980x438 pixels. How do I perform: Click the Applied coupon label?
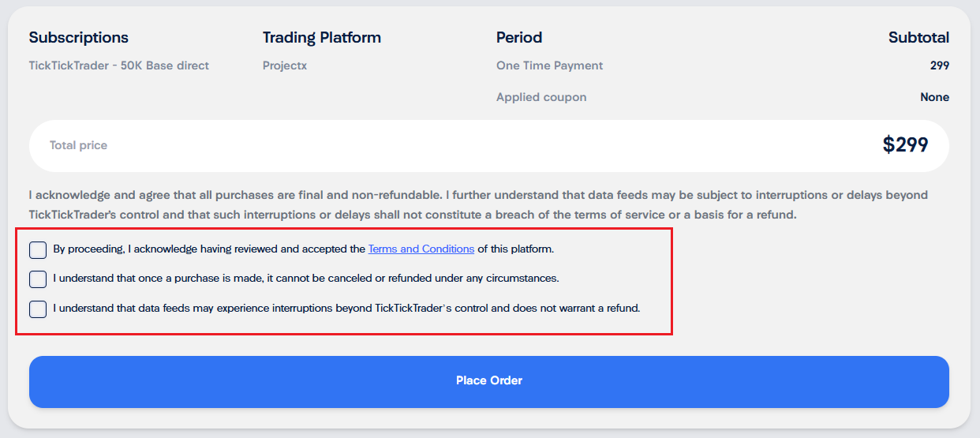[x=541, y=97]
